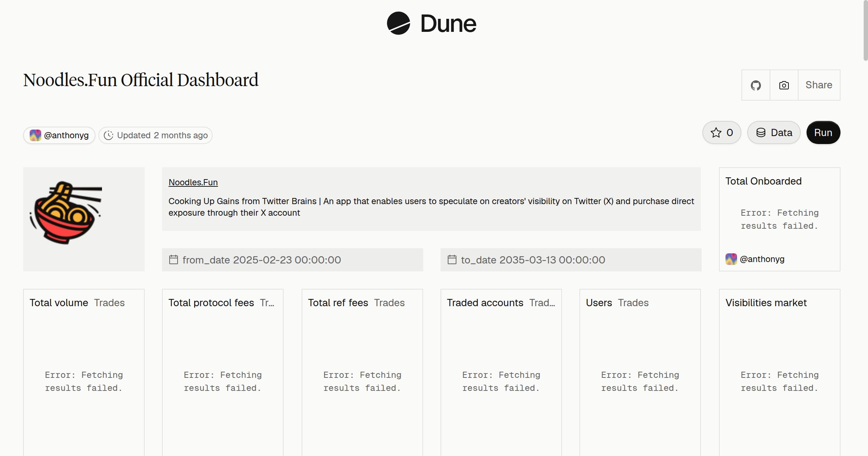This screenshot has height=456, width=868.
Task: Click the camera screenshot icon
Action: point(784,85)
